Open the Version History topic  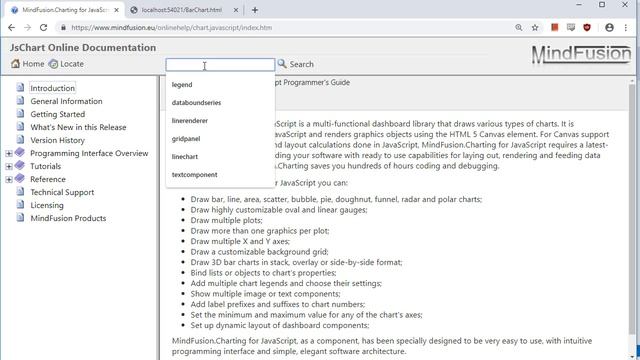57,140
